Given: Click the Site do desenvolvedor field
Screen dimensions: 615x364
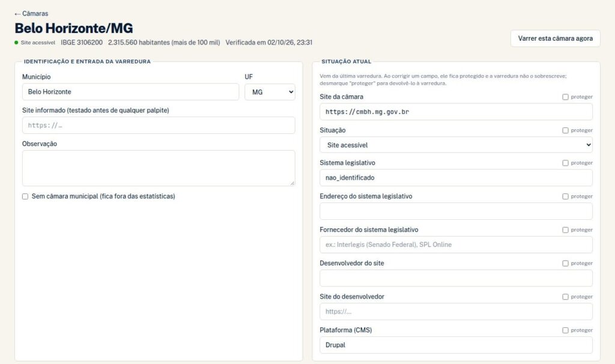Looking at the screenshot, I should click(456, 311).
